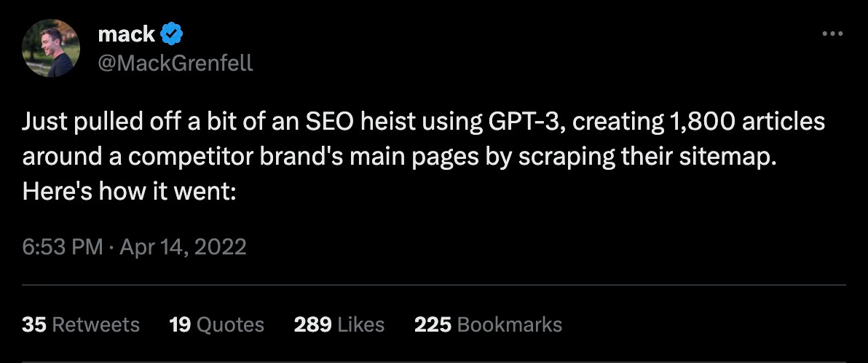Click the Apr 14, 2022 date
Image resolution: width=868 pixels, height=363 pixels.
click(185, 247)
